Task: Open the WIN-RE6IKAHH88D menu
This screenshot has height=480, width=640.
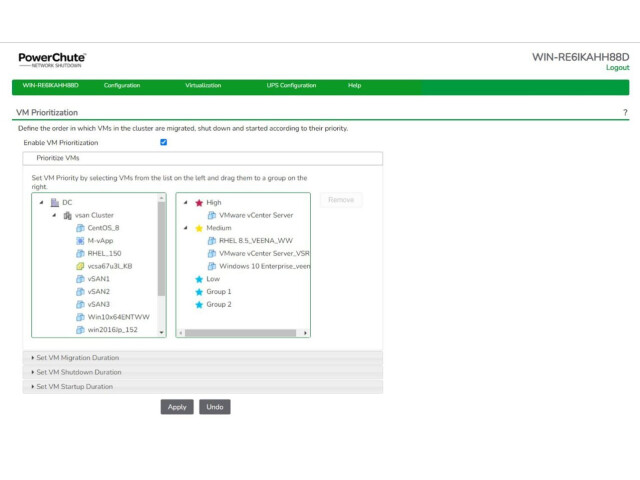Action: (51, 85)
